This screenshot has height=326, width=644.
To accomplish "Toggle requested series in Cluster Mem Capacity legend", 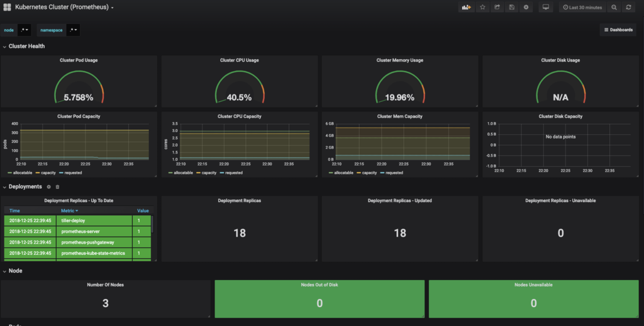I will tap(391, 172).
